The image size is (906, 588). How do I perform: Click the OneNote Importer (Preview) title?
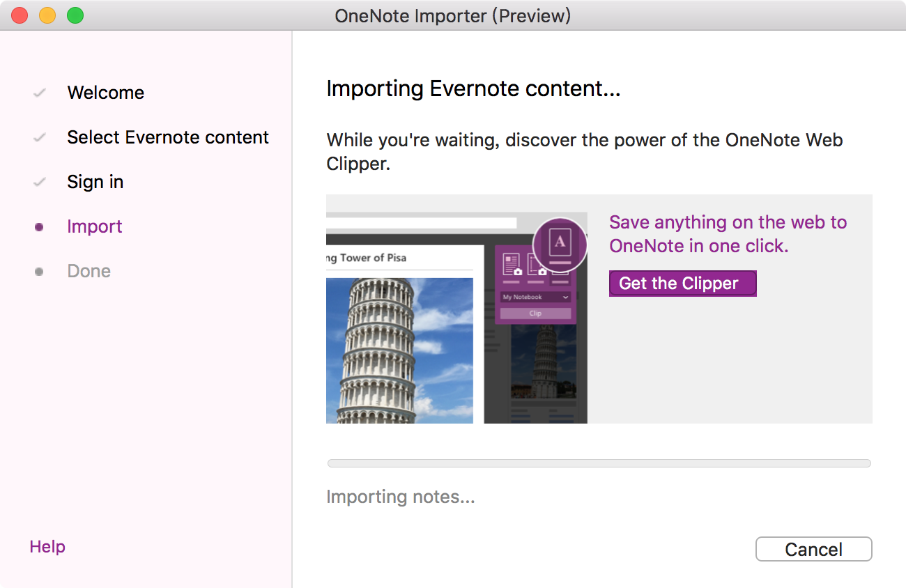(453, 15)
